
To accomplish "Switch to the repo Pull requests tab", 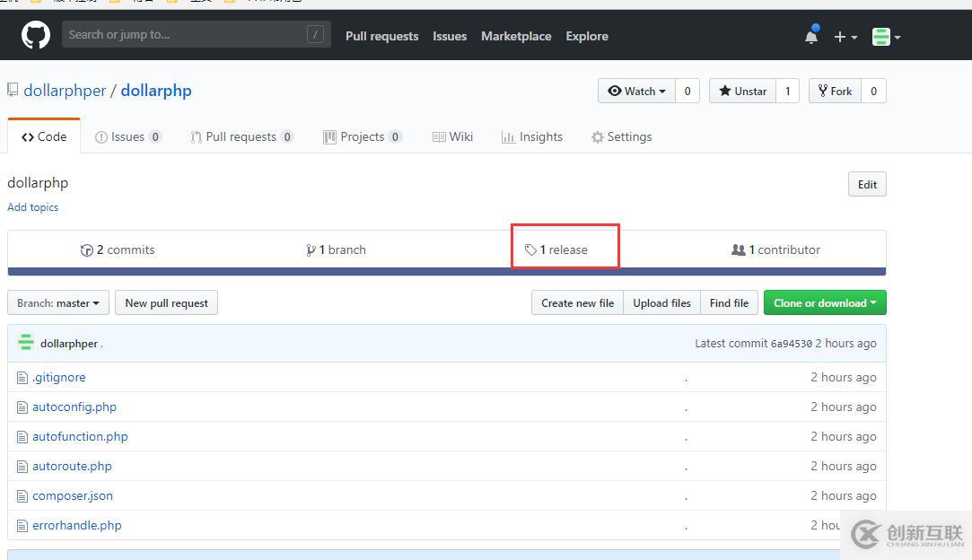I will tap(241, 136).
